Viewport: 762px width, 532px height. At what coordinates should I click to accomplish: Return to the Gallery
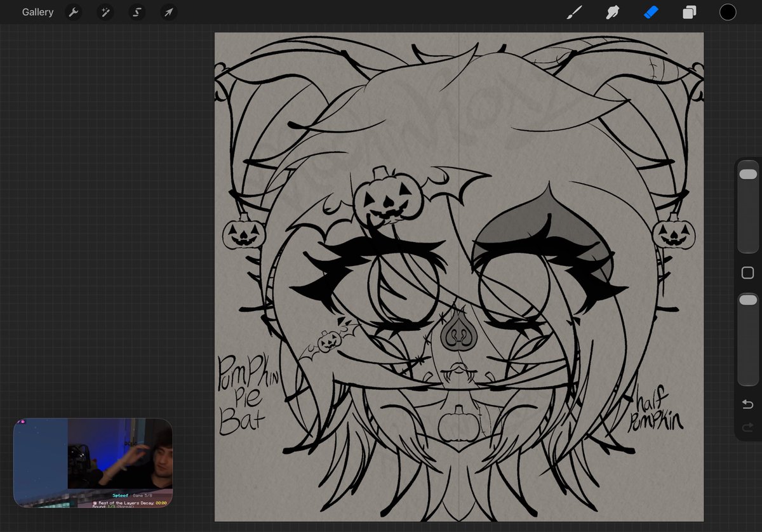pyautogui.click(x=37, y=12)
